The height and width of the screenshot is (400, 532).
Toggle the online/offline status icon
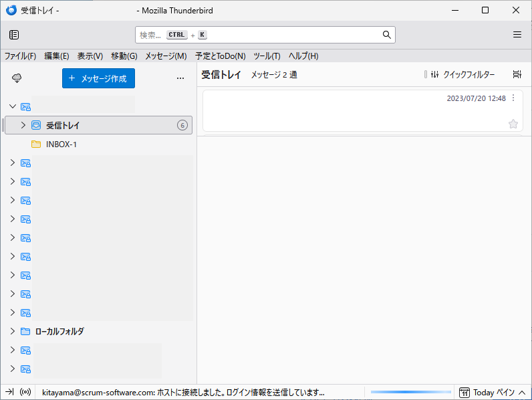(25, 392)
